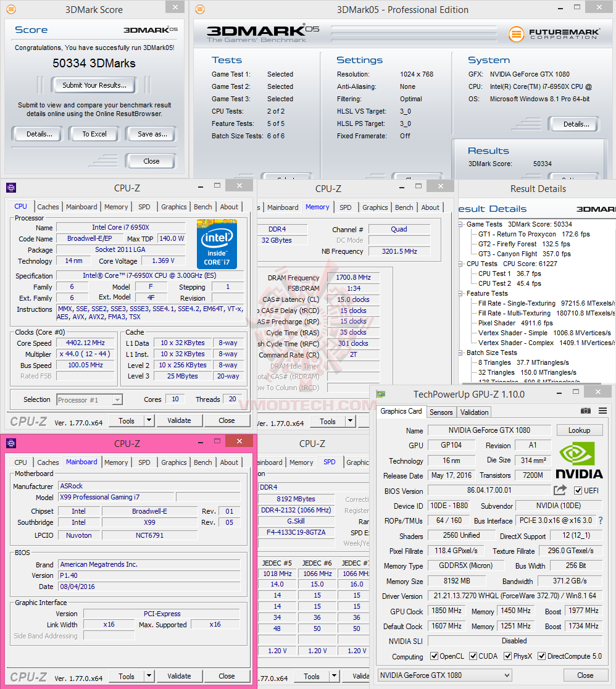Click the 3DMark Score window orange menu icon

click(x=12, y=9)
